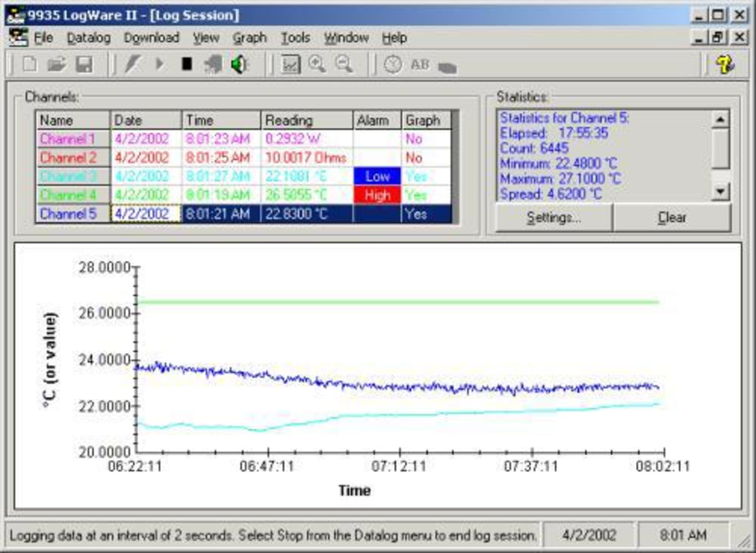Image resolution: width=756 pixels, height=553 pixels.
Task: Select the Channel 2 row name
Action: point(73,158)
